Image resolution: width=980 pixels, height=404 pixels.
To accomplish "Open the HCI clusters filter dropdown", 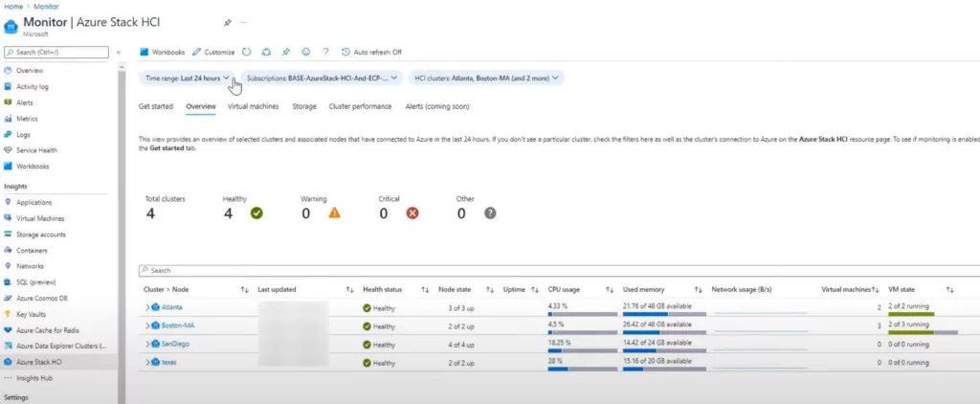I will coord(486,79).
